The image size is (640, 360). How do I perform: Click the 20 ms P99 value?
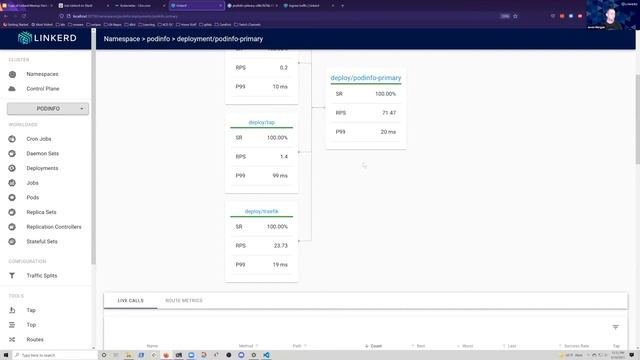[388, 132]
